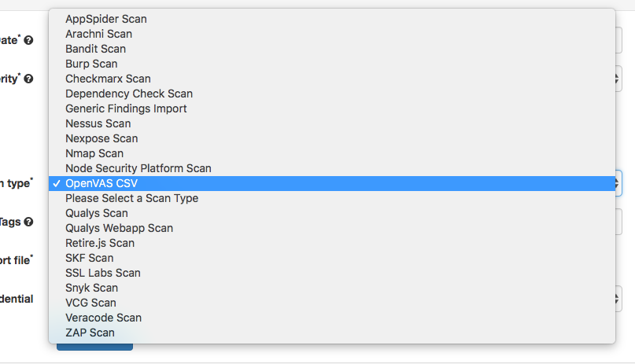The image size is (635, 364).
Task: Click the checked OpenVAS CSV option
Action: 102,183
